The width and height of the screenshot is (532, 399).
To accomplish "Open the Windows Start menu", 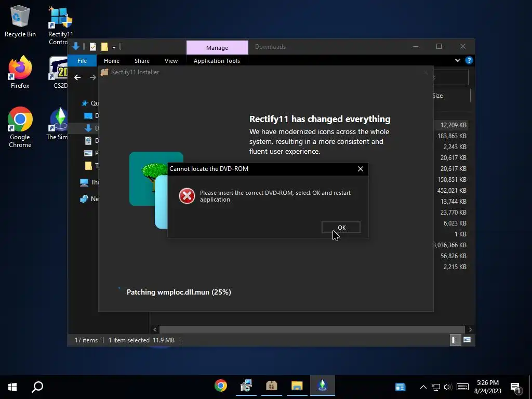I will pyautogui.click(x=12, y=387).
